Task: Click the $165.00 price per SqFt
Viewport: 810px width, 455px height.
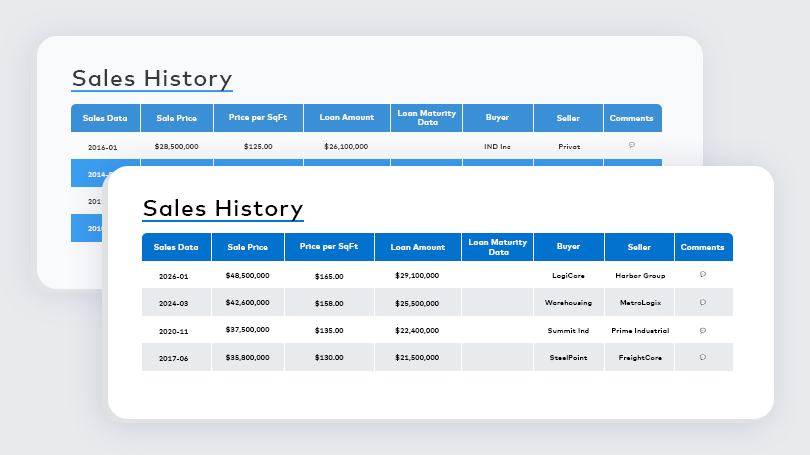Action: (329, 276)
